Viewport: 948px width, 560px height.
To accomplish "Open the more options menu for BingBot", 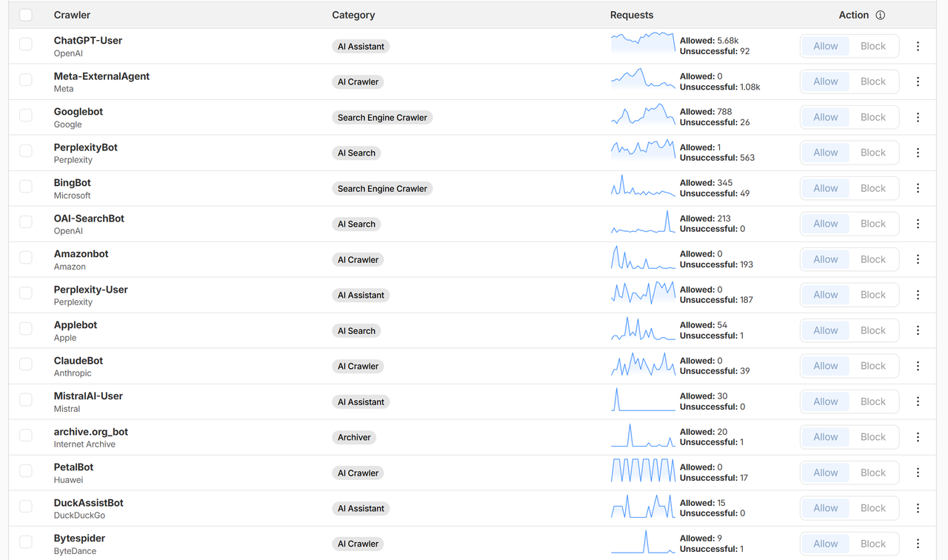I will (918, 188).
